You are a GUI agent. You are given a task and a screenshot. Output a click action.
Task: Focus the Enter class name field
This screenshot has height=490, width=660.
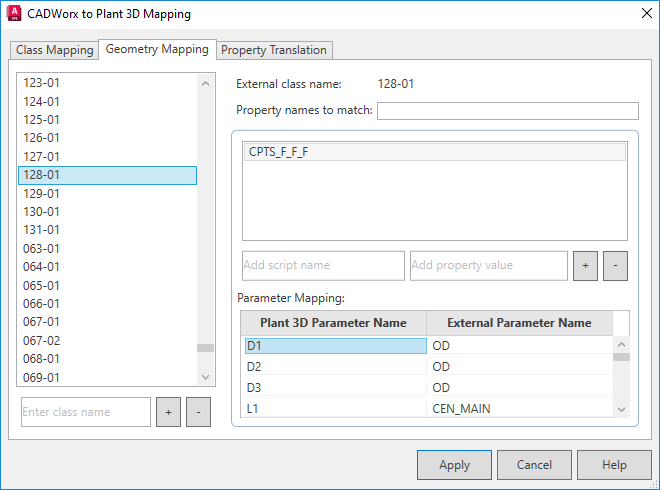(86, 412)
